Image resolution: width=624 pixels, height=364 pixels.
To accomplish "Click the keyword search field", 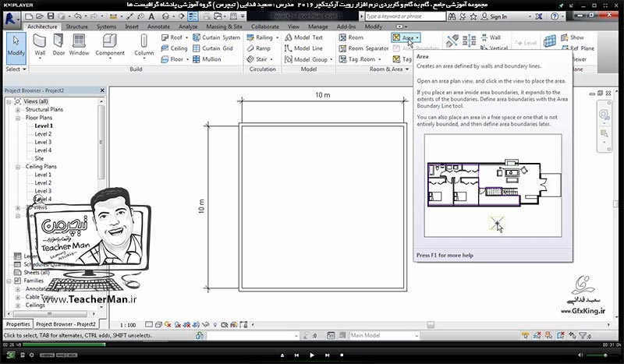I will coord(405,16).
